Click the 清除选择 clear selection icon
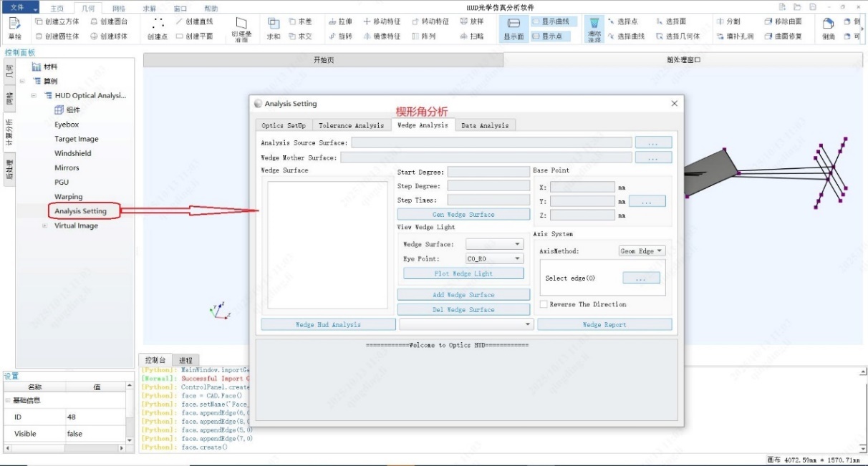Screen dimensions: 868x466 coord(594,28)
